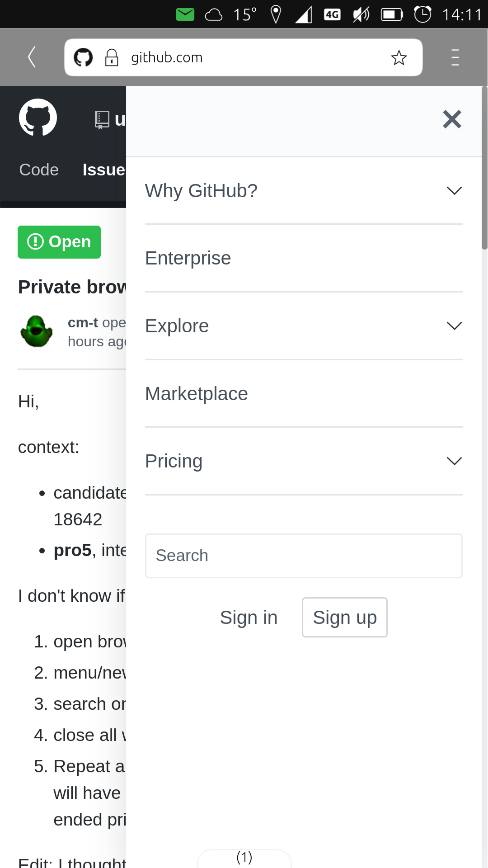Open the browser menu icon
The image size is (488, 868).
click(455, 57)
